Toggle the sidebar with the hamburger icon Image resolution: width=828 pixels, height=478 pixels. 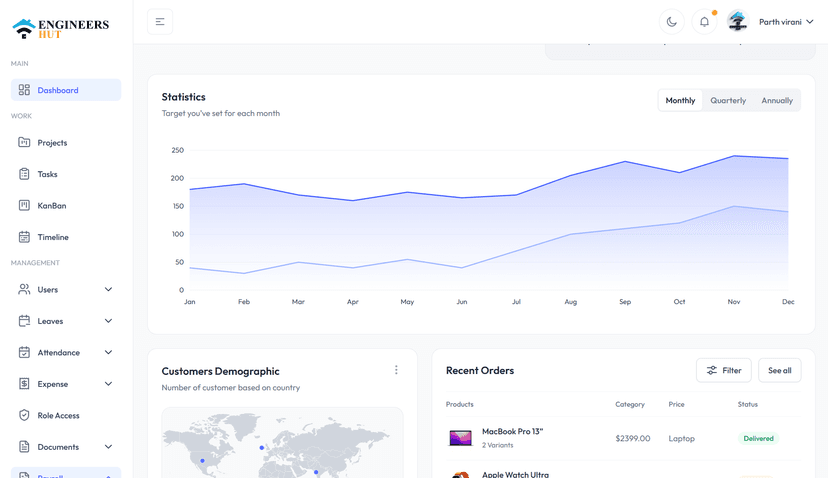click(x=160, y=22)
